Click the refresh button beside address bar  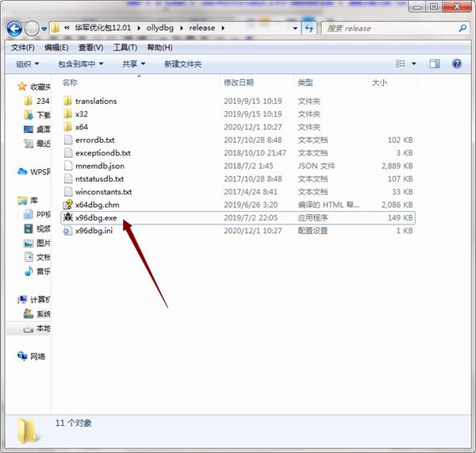pyautogui.click(x=309, y=29)
